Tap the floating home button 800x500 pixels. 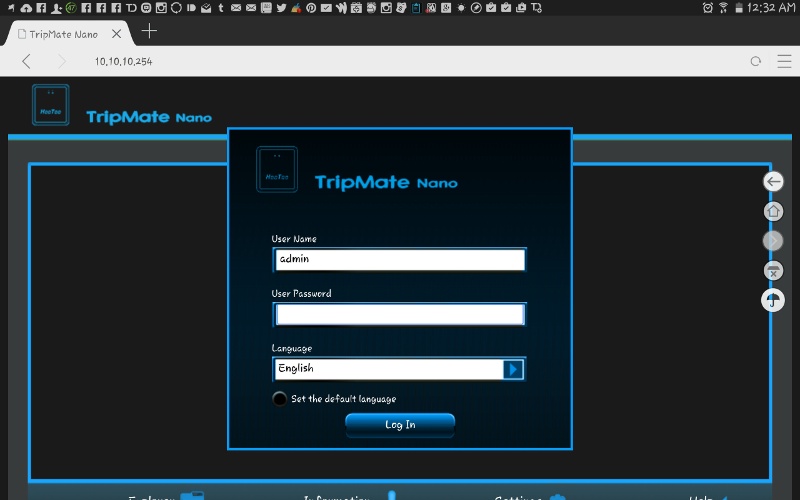pos(773,211)
